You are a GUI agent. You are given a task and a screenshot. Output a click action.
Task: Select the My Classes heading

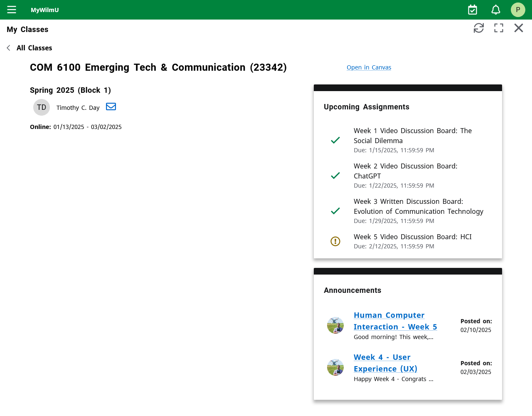pyautogui.click(x=27, y=30)
